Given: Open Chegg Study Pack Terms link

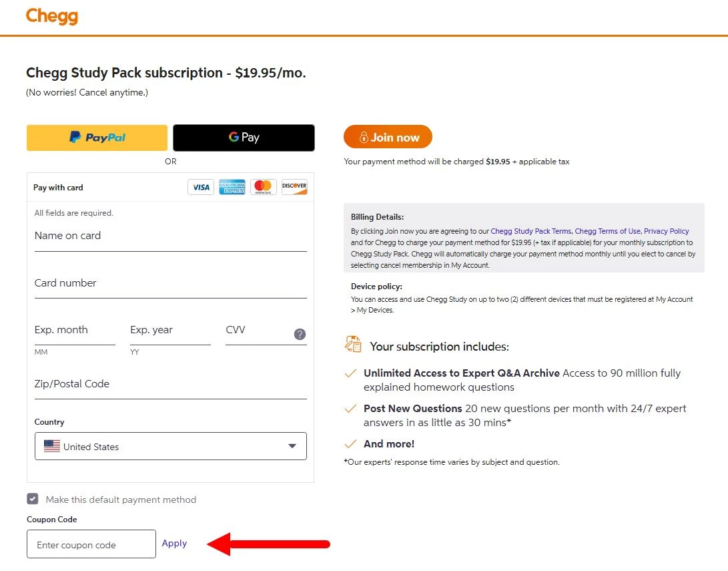Looking at the screenshot, I should point(530,231).
